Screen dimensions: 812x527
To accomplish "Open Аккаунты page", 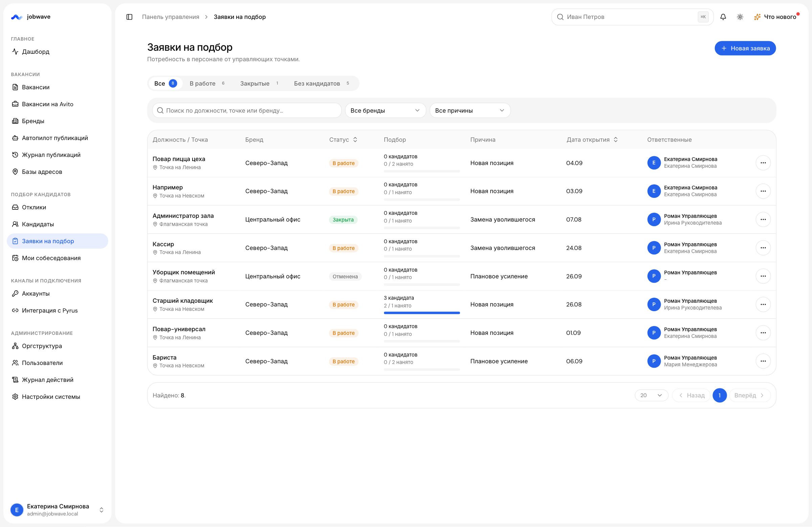I will click(x=57, y=293).
